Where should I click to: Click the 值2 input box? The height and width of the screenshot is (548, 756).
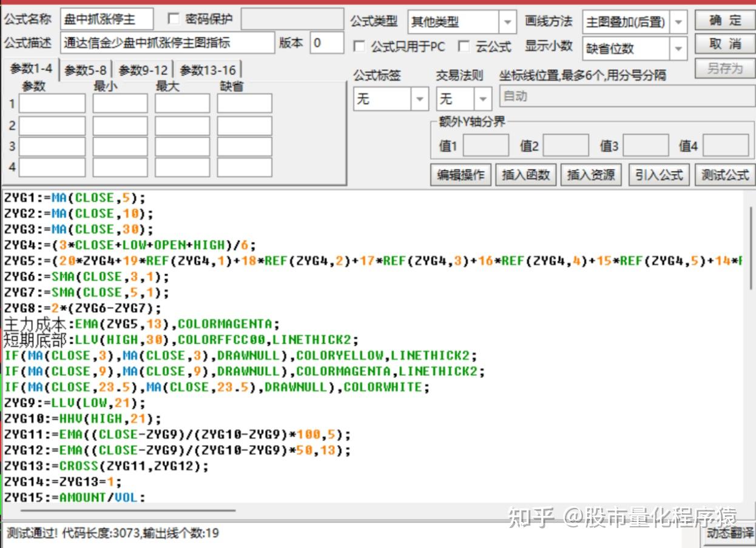(x=565, y=145)
